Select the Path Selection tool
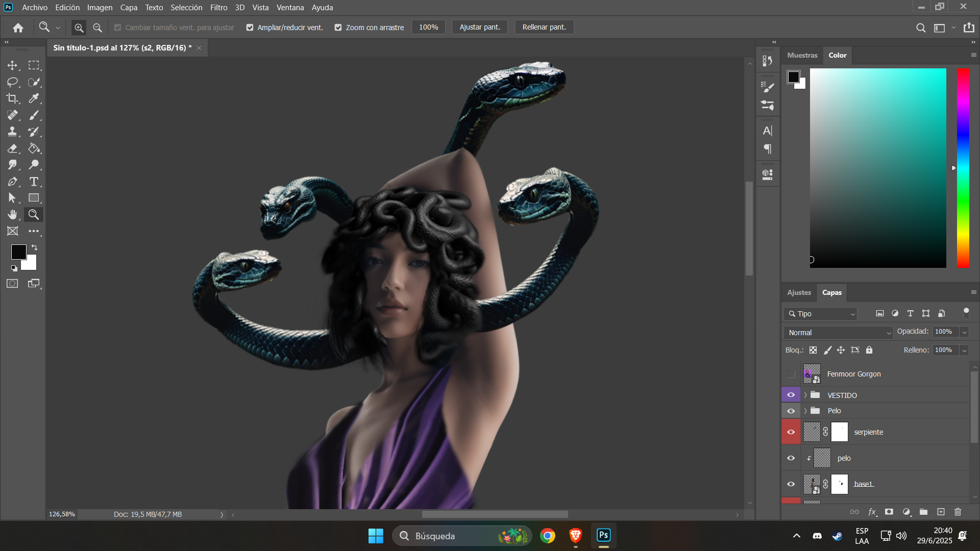The height and width of the screenshot is (551, 980). [x=12, y=198]
